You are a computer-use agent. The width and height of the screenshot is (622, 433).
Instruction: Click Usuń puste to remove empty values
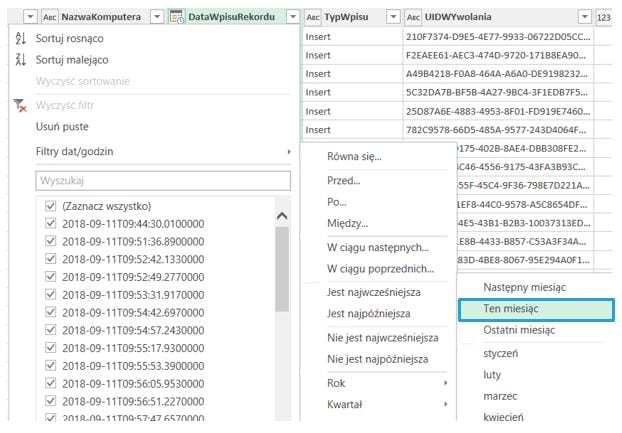[x=62, y=127]
